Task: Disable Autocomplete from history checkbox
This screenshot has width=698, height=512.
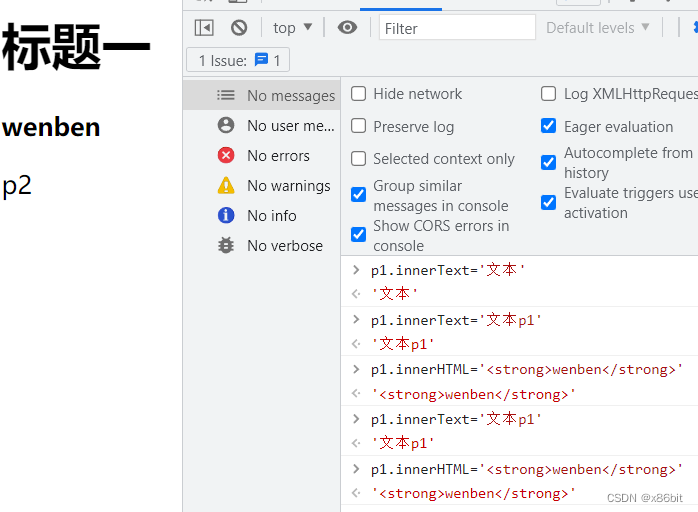Action: click(x=548, y=163)
